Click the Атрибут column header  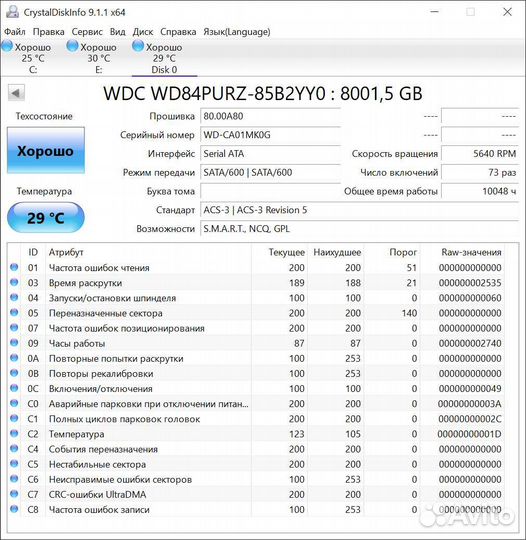148,252
